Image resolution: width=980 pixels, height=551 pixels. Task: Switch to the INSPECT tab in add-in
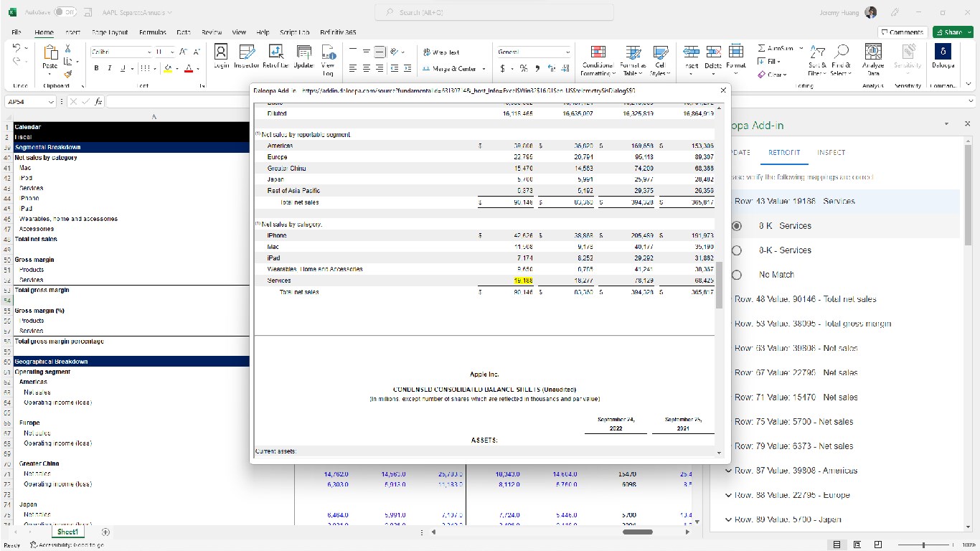(831, 152)
